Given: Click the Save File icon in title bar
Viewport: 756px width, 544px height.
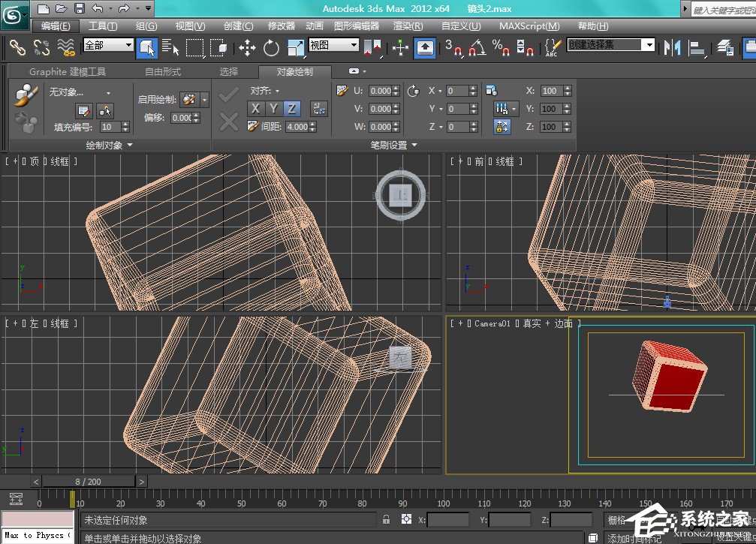Looking at the screenshot, I should [79, 9].
